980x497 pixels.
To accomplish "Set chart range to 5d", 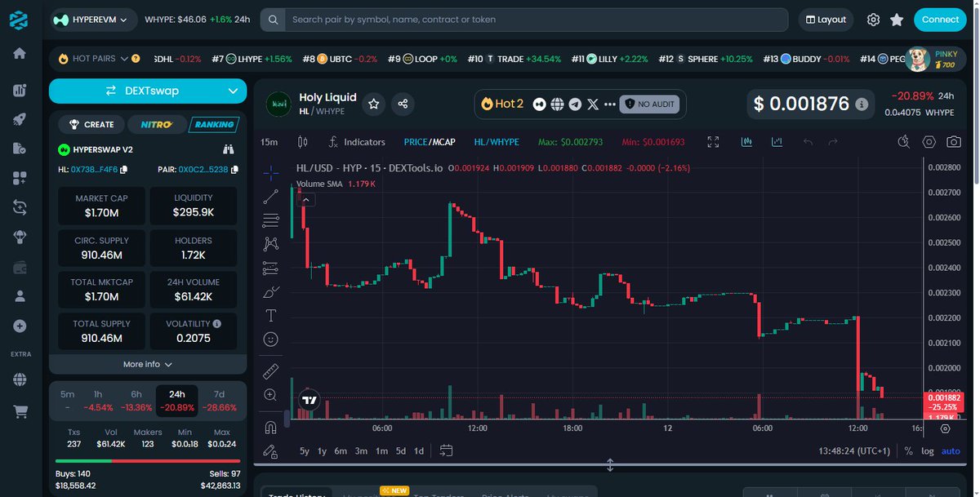I will [x=401, y=450].
